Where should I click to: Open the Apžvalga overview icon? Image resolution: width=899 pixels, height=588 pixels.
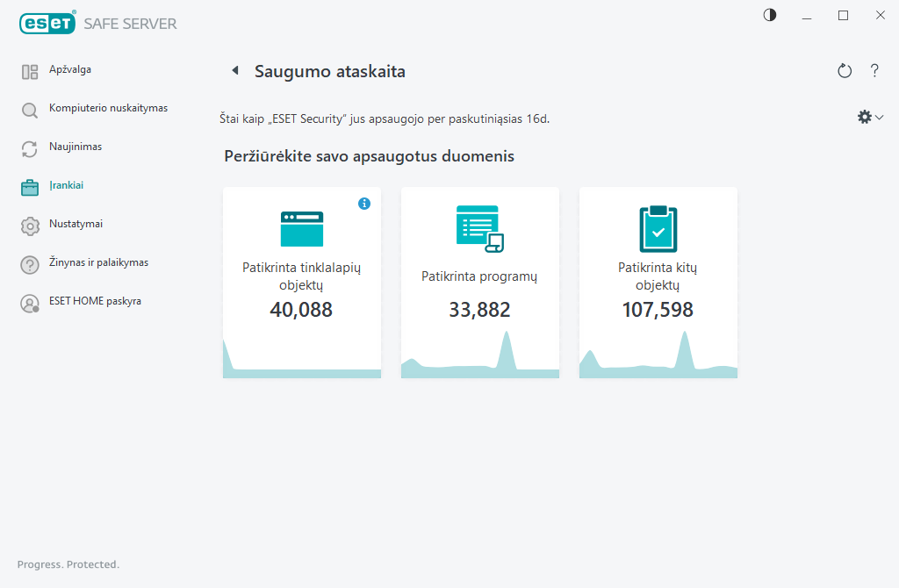tap(30, 72)
